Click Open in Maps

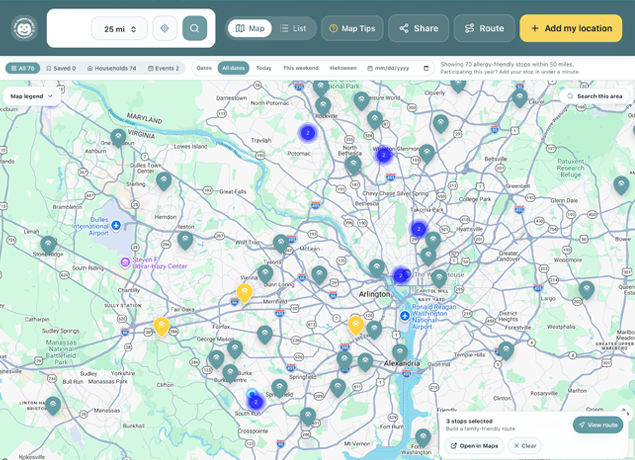[x=474, y=445]
